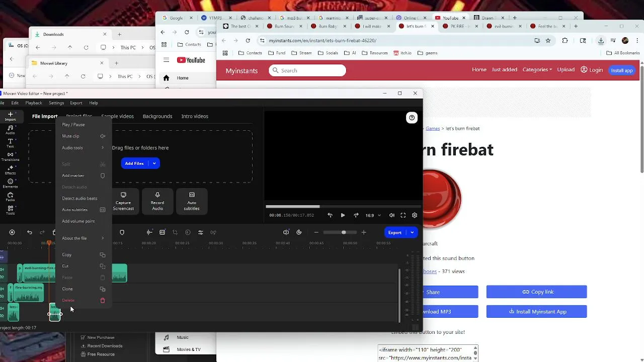Choose Clone in context menu
This screenshot has height=362, width=644.
click(x=84, y=289)
